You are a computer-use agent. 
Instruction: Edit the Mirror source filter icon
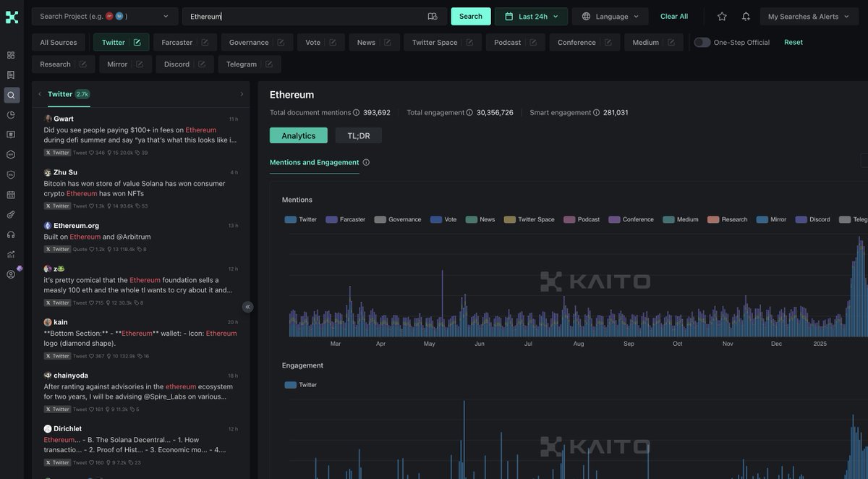pyautogui.click(x=140, y=64)
